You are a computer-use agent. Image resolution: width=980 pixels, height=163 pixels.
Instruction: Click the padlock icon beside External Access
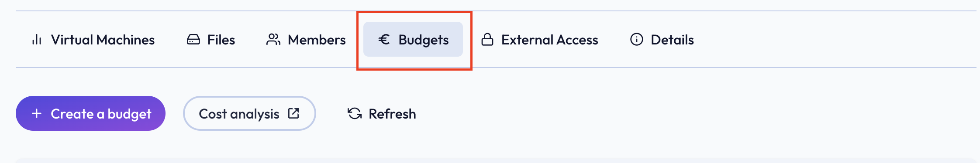click(x=487, y=40)
